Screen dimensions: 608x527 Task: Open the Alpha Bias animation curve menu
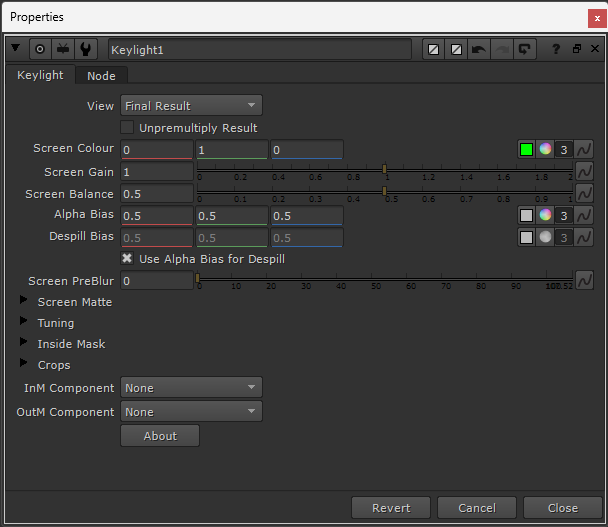[584, 215]
